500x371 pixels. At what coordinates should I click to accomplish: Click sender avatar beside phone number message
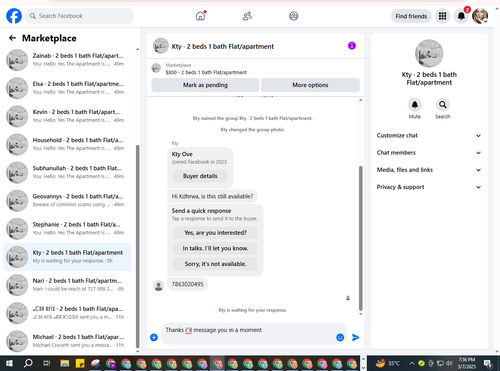pos(159,286)
